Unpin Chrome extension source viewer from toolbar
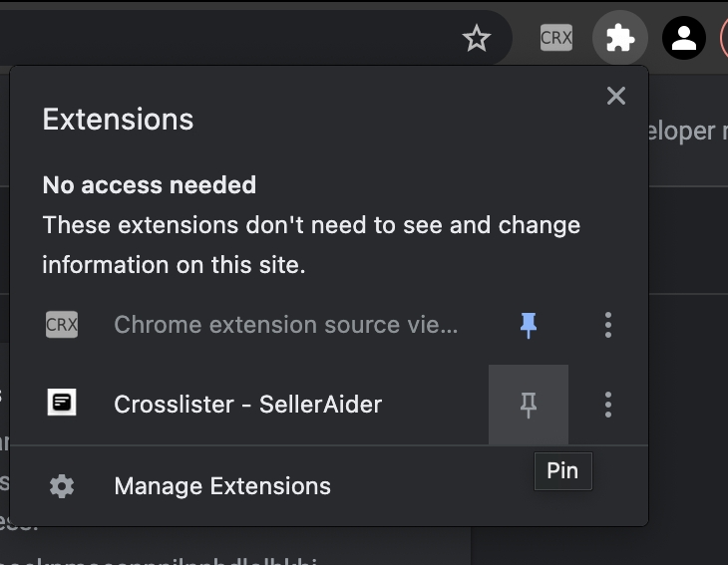728x565 pixels. pos(529,325)
